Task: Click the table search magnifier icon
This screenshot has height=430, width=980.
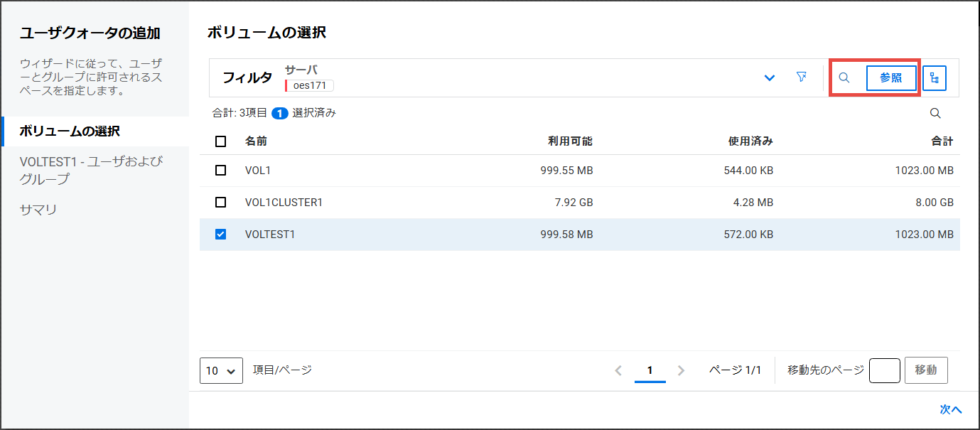Action: (935, 114)
